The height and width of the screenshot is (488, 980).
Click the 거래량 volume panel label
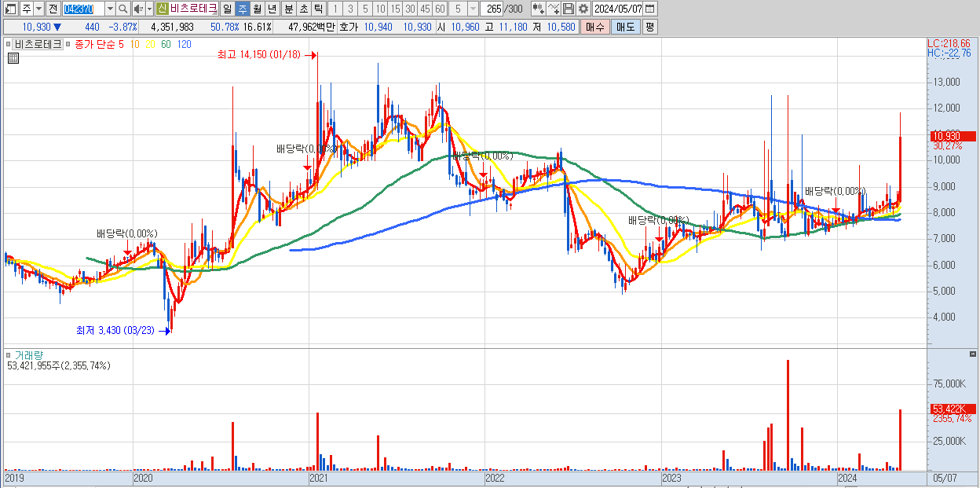click(28, 355)
